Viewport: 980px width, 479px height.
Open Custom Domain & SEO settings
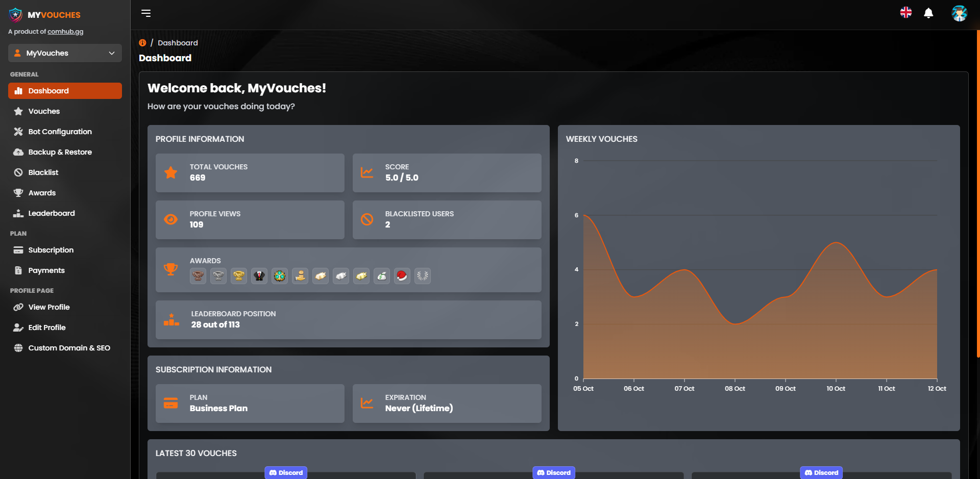point(69,348)
